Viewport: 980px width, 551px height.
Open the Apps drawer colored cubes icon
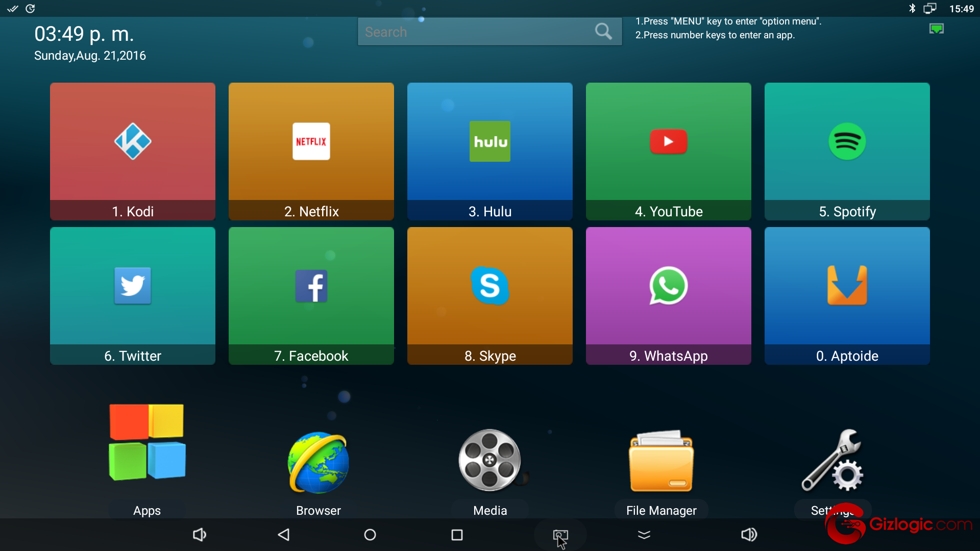click(x=147, y=442)
